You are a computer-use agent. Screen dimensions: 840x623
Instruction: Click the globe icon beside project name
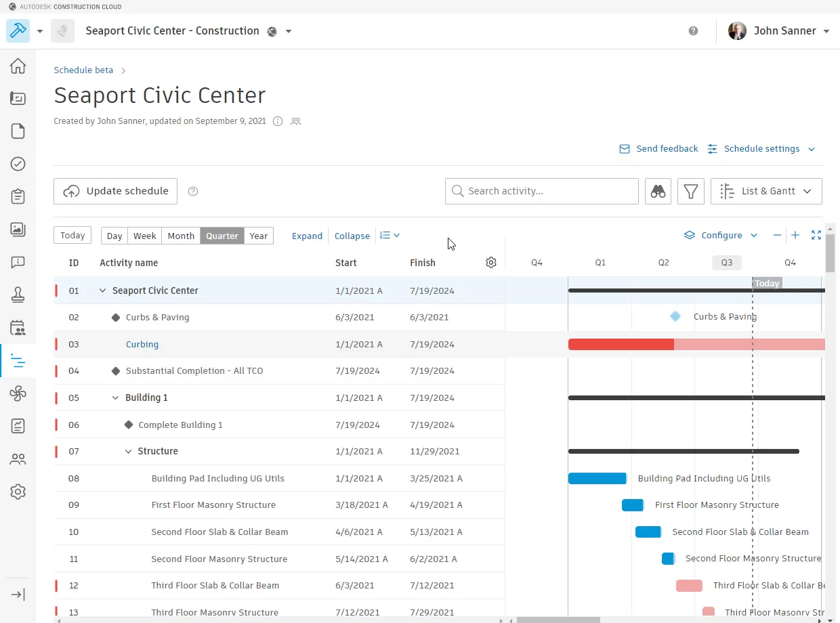272,31
